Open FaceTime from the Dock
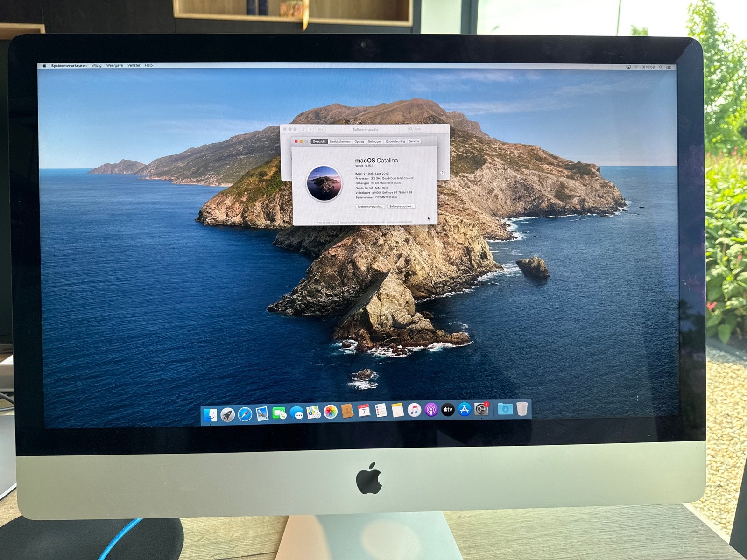This screenshot has width=747, height=560. [x=279, y=413]
